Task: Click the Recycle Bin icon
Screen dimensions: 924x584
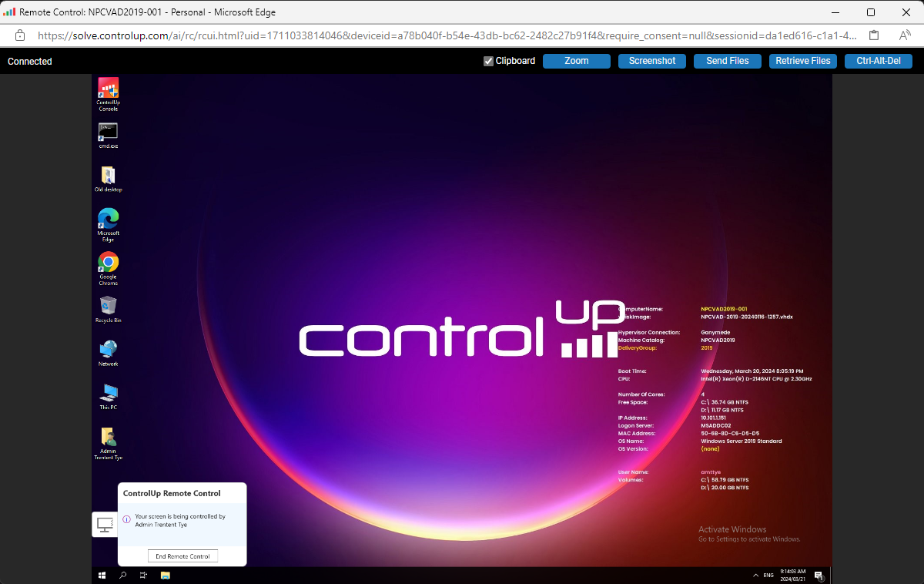Action: pyautogui.click(x=108, y=306)
